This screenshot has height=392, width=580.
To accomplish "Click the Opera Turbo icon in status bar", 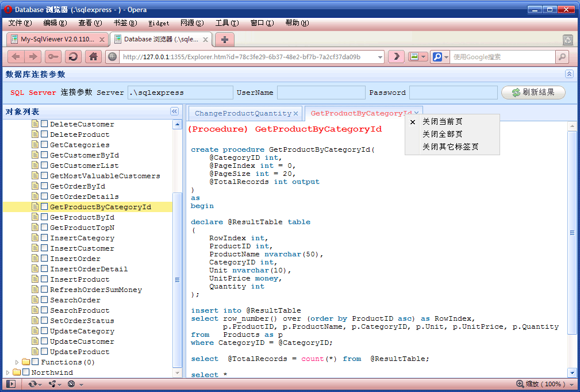I will coord(71,384).
